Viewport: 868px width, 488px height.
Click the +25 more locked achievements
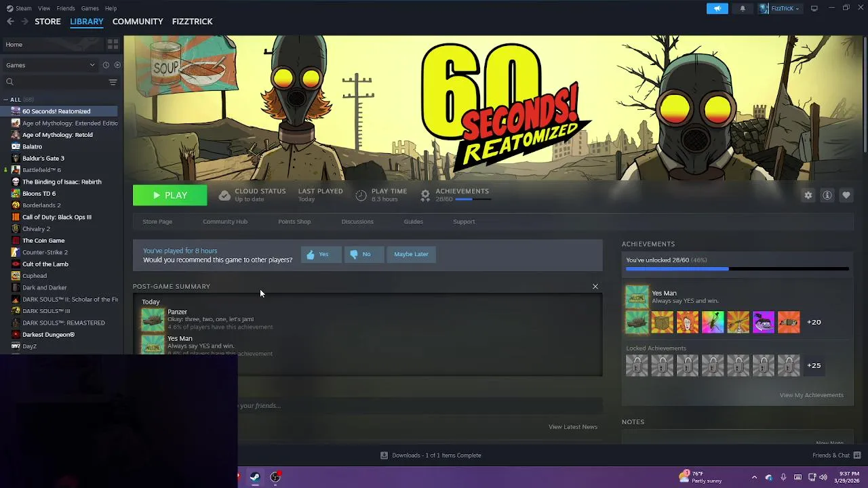pos(814,365)
